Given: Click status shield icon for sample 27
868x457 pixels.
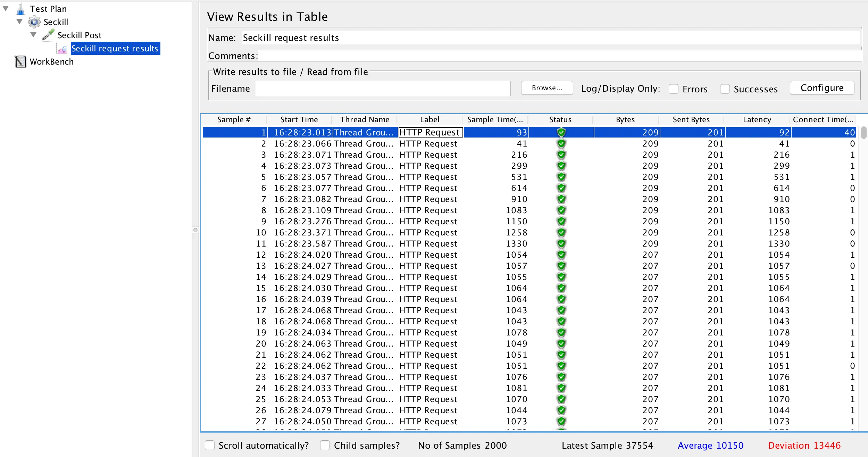Looking at the screenshot, I should 561,422.
